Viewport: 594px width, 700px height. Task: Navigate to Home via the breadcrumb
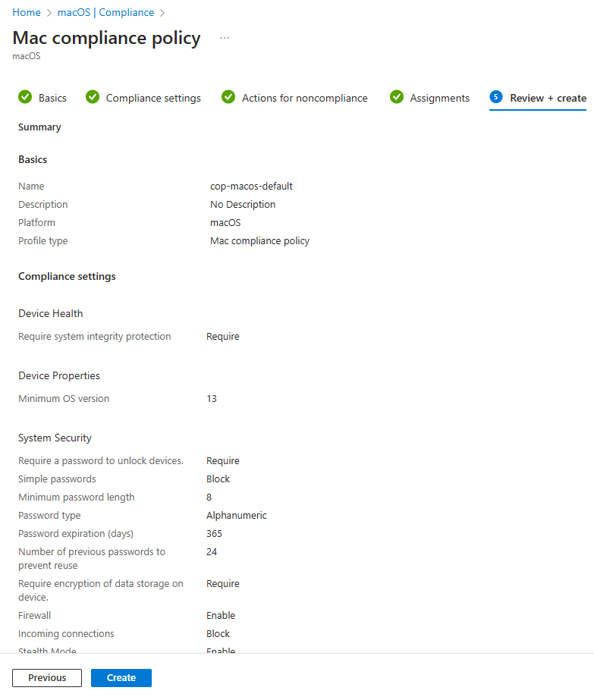pyautogui.click(x=26, y=12)
